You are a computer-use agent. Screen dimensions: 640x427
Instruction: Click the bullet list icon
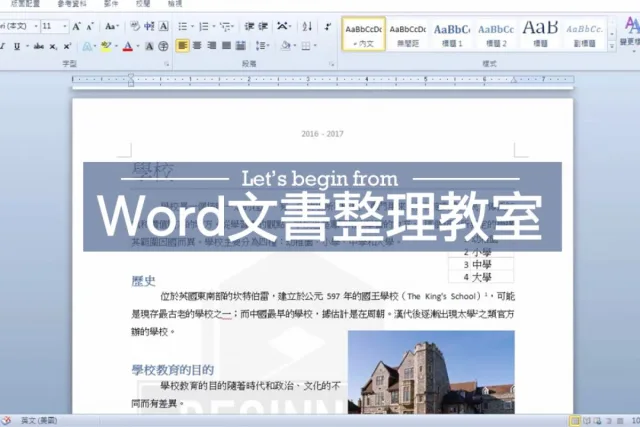(x=182, y=27)
